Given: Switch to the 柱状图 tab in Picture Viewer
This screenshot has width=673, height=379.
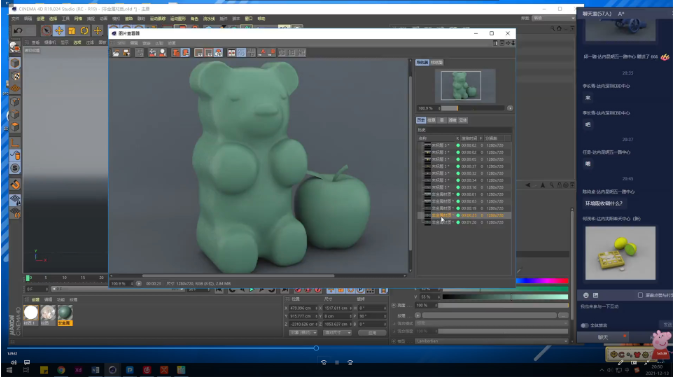Looking at the screenshot, I should tap(437, 63).
